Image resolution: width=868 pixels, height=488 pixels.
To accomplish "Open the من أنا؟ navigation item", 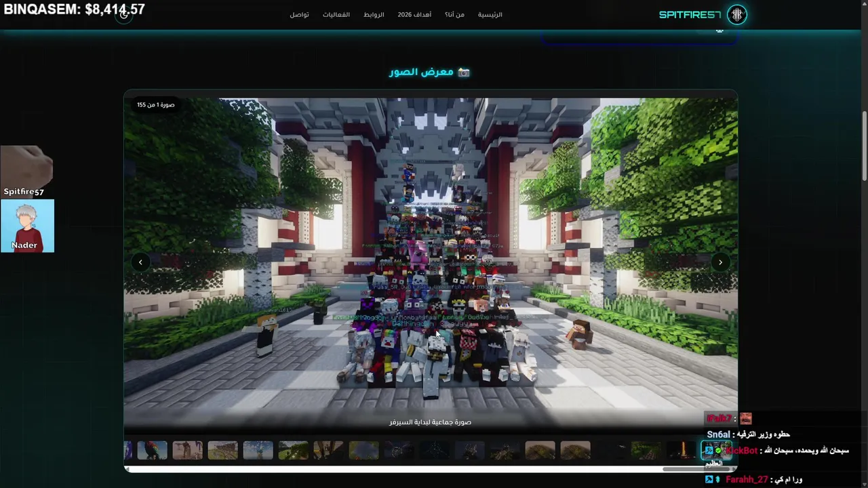I will click(454, 15).
